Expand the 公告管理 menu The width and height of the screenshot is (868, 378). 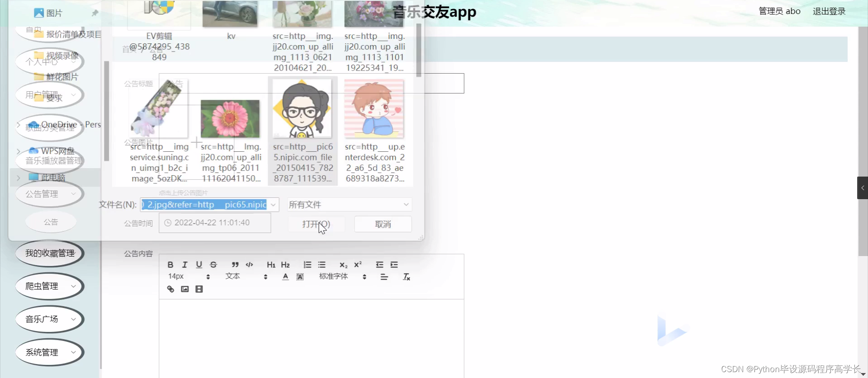(x=50, y=194)
